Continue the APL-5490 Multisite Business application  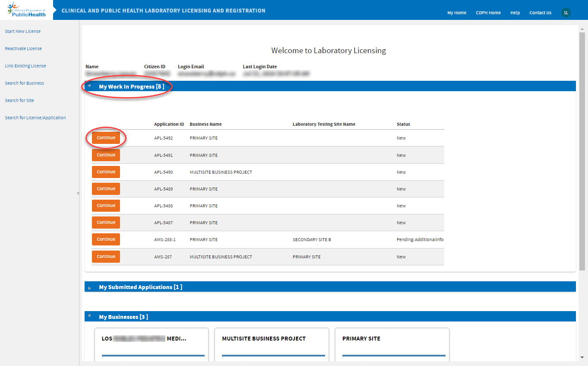click(106, 172)
